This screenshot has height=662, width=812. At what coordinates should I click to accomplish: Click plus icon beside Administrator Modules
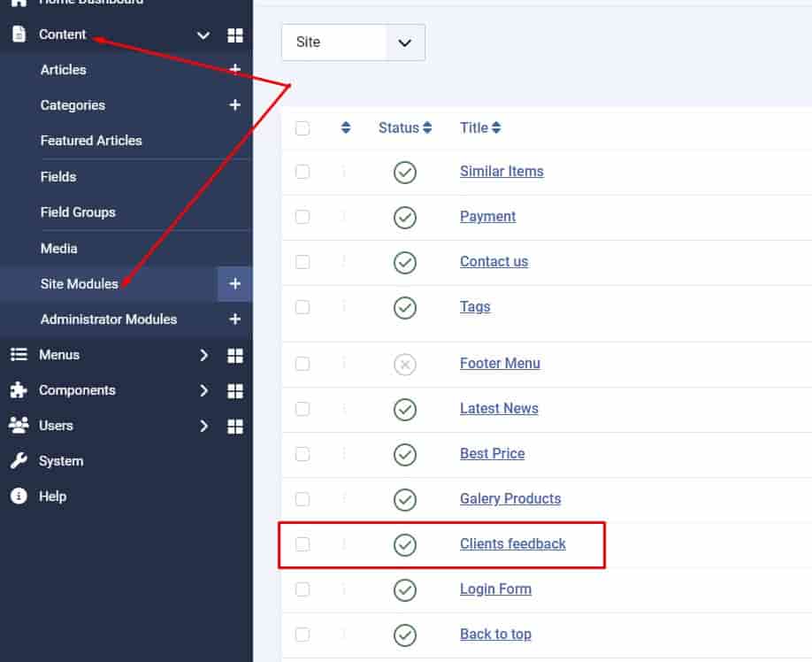click(x=234, y=319)
